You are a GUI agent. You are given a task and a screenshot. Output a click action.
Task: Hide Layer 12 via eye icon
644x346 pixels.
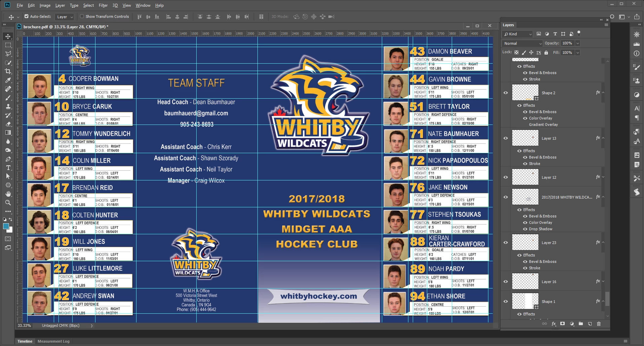pos(506,177)
